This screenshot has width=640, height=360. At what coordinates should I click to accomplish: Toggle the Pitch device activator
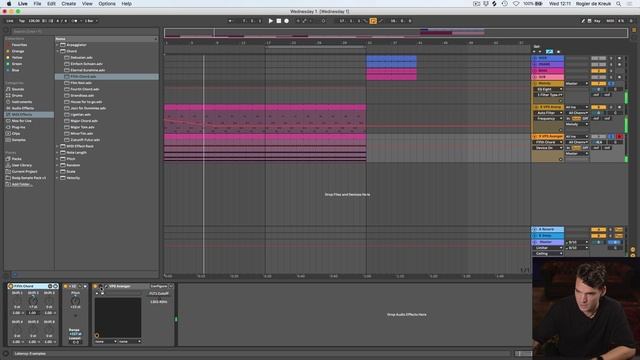(65, 286)
